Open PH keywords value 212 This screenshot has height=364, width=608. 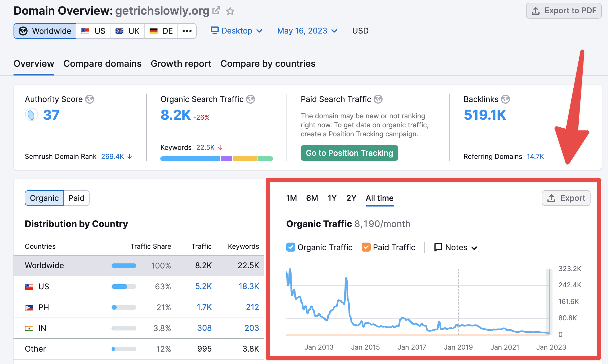click(x=252, y=307)
